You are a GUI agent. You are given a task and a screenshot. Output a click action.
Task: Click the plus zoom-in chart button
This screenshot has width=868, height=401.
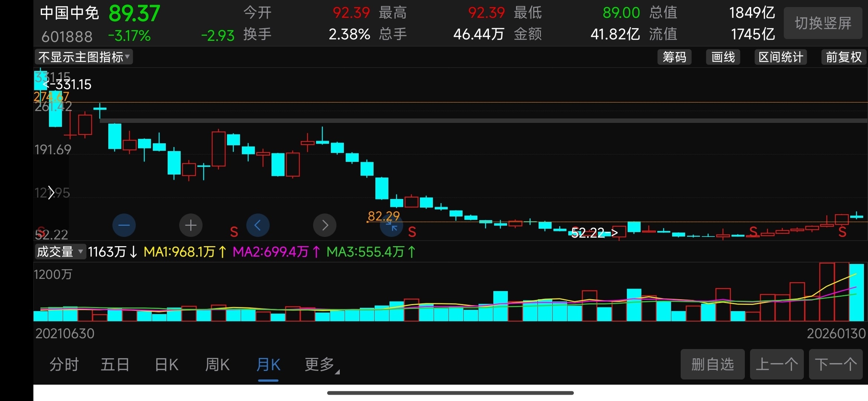(191, 225)
